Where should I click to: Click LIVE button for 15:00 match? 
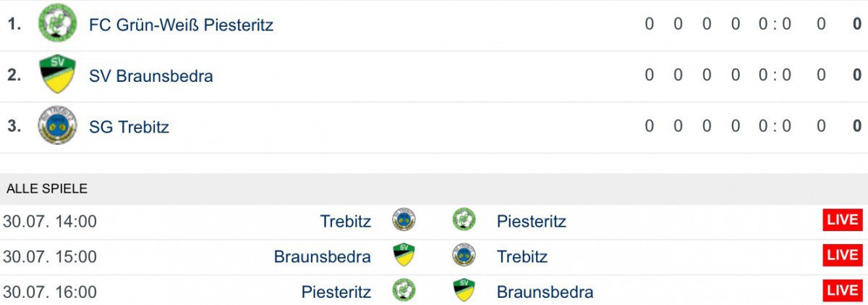[x=842, y=256]
